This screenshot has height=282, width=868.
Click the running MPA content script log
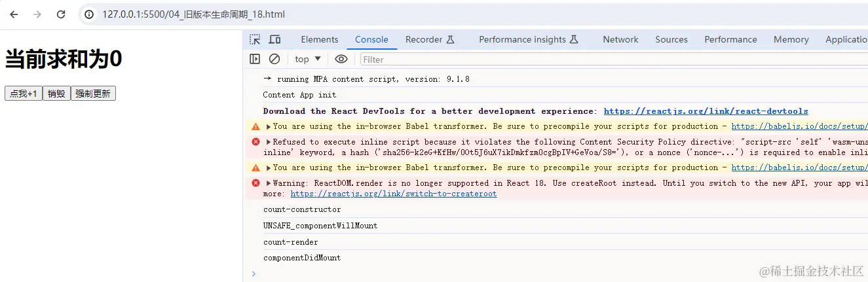coord(366,79)
